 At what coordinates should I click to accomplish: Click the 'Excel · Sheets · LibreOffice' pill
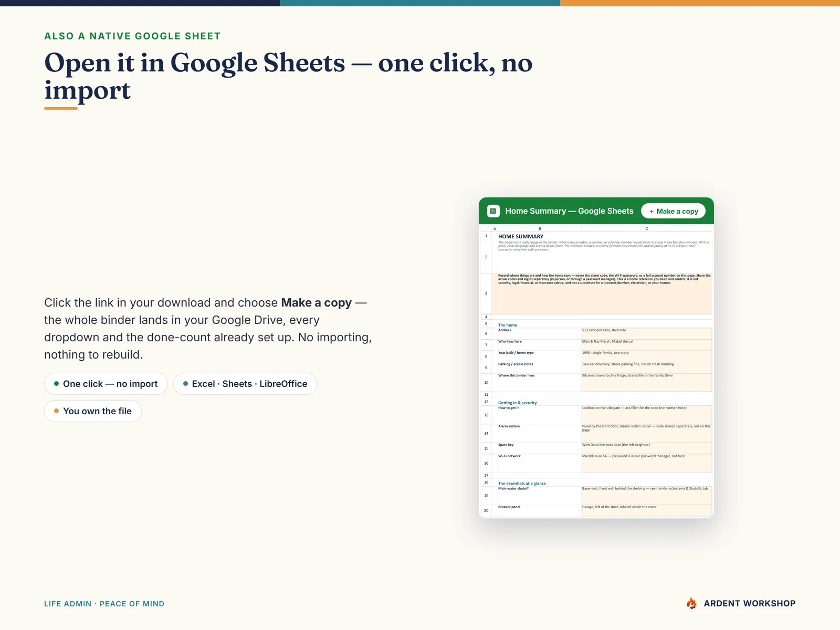[x=245, y=384]
